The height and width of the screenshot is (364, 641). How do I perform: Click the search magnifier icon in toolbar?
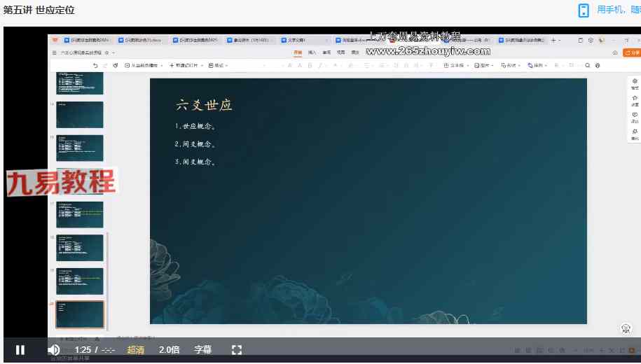[588, 65]
